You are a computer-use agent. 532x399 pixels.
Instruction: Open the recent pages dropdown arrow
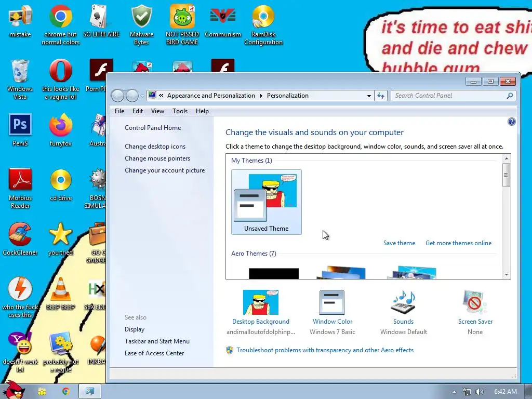[x=142, y=96]
